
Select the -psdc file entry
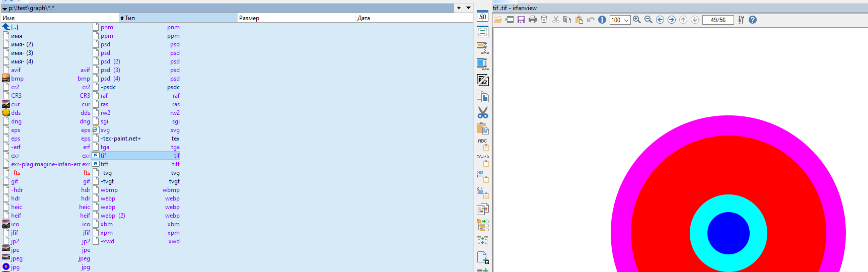click(x=136, y=87)
